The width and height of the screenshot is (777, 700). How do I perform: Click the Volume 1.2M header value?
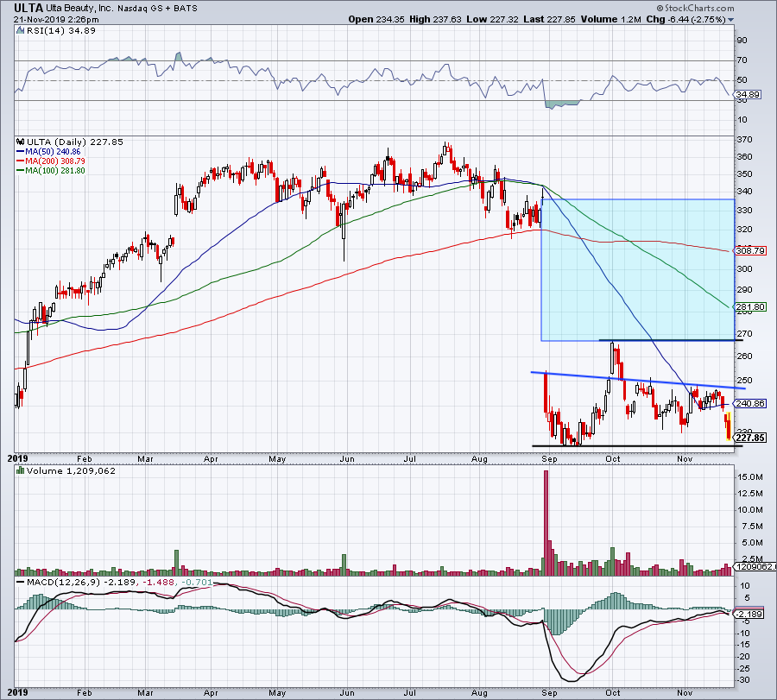[x=611, y=19]
